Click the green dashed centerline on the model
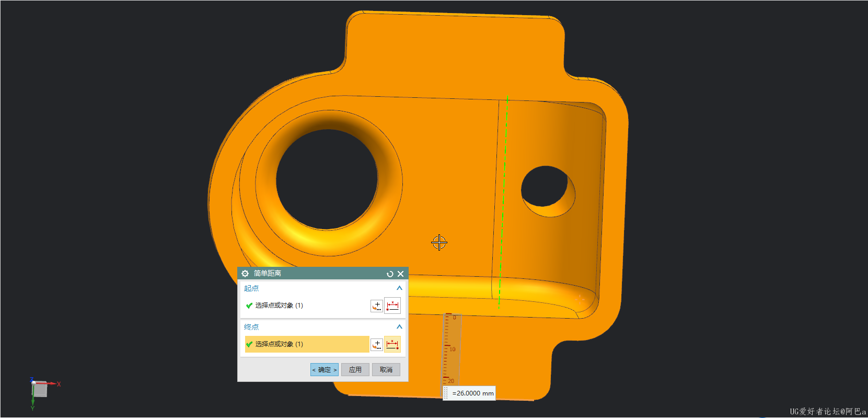 [503, 202]
